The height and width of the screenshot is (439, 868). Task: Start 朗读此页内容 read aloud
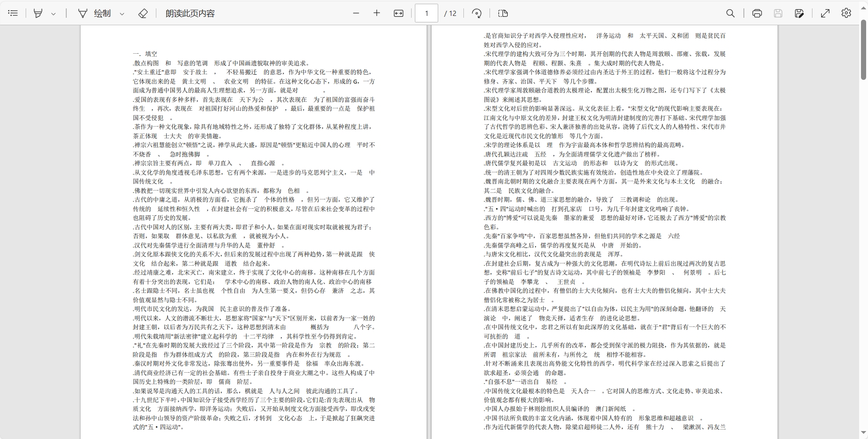190,13
